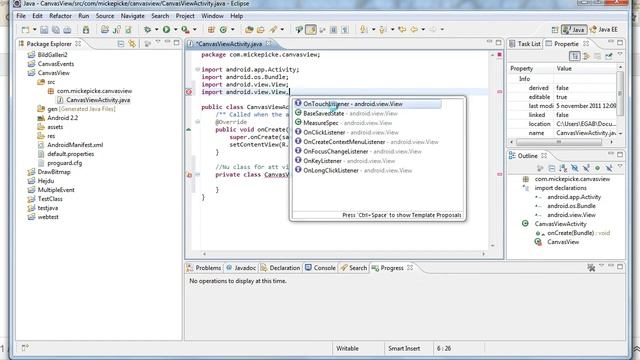Click the editor horizontal scrollbar

[x=344, y=253]
